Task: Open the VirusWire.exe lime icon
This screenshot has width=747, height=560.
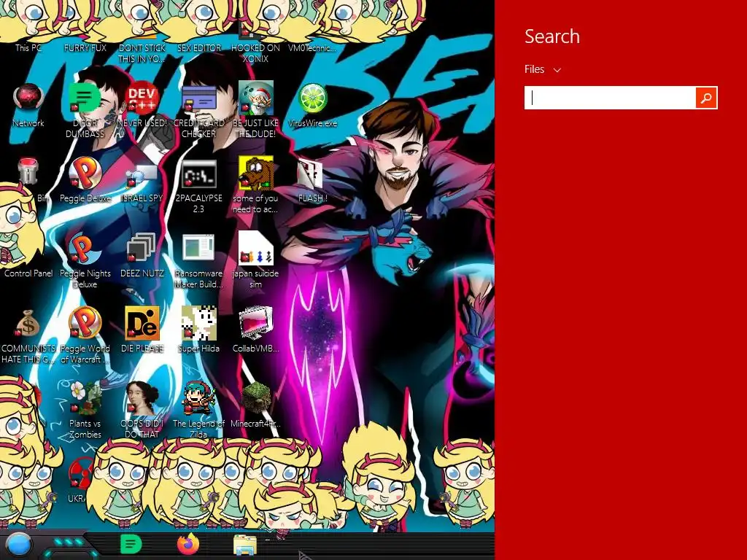Action: (312, 98)
